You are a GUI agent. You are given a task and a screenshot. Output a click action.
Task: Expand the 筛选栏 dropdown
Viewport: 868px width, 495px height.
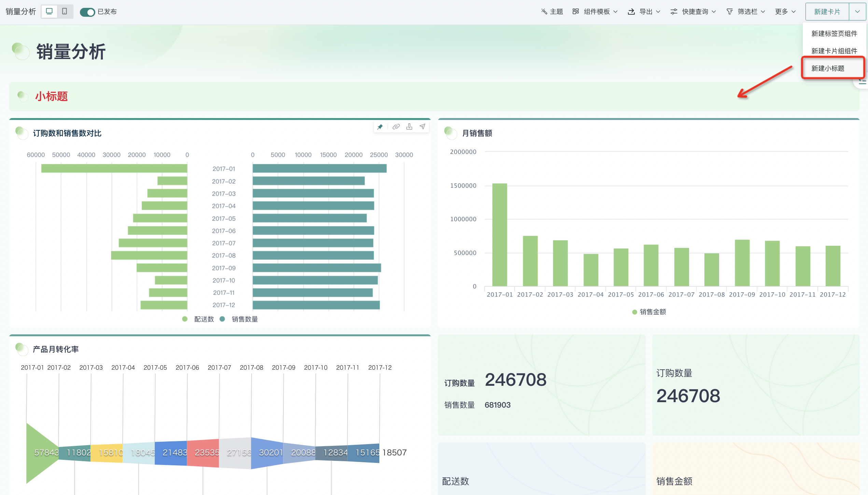tap(763, 12)
